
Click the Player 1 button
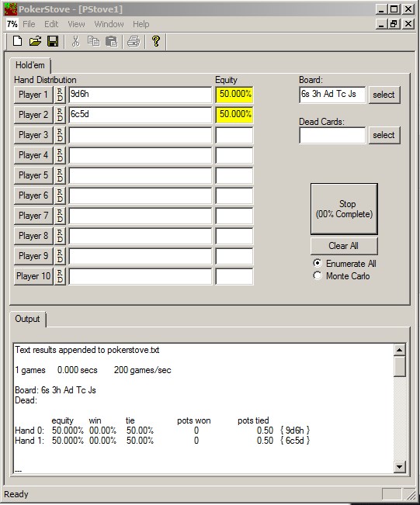pos(33,95)
